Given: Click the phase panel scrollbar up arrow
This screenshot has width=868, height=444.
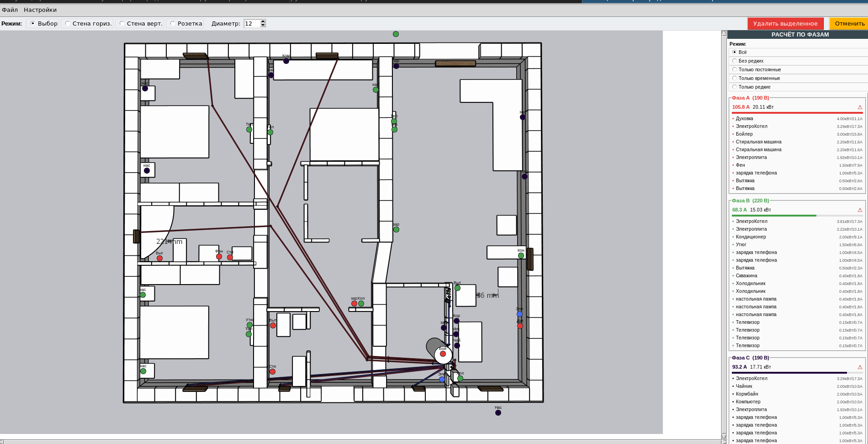Looking at the screenshot, I should (x=724, y=33).
